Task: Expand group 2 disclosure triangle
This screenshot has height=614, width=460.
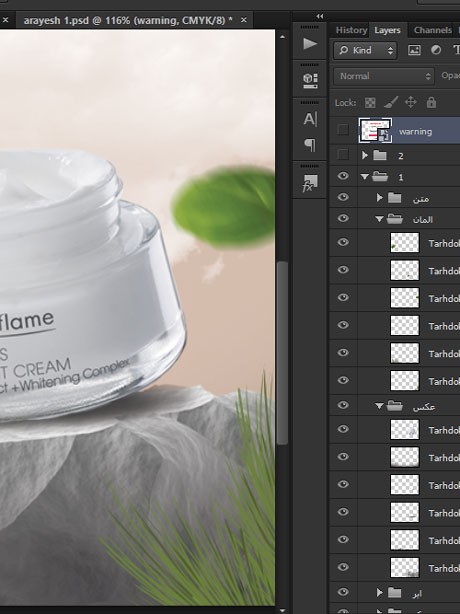Action: pos(365,155)
